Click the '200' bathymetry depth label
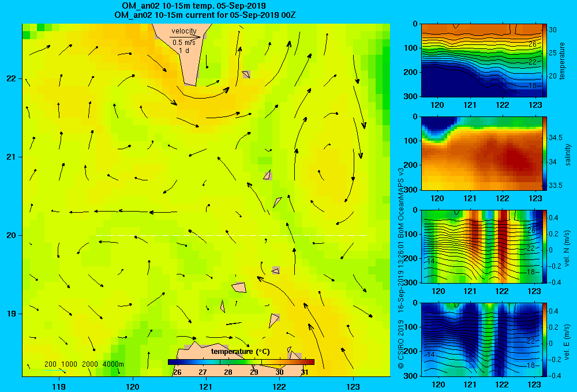This screenshot has height=392, width=577. click(x=50, y=364)
